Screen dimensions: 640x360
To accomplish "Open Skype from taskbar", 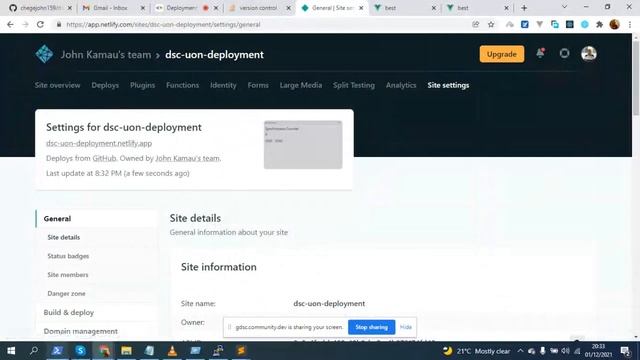I will point(80,351).
